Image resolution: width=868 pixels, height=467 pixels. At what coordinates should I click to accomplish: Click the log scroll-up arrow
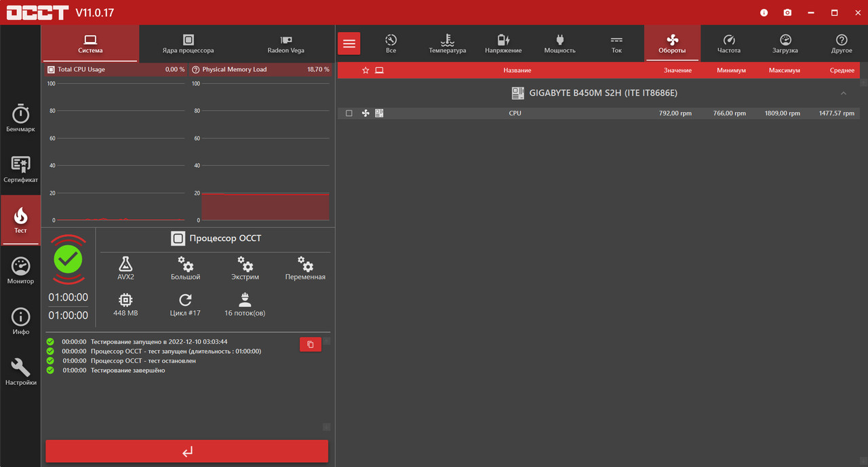point(326,341)
